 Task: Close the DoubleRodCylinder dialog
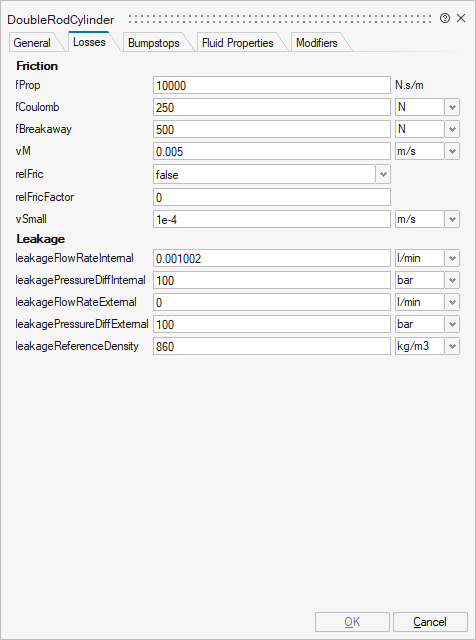(x=461, y=18)
